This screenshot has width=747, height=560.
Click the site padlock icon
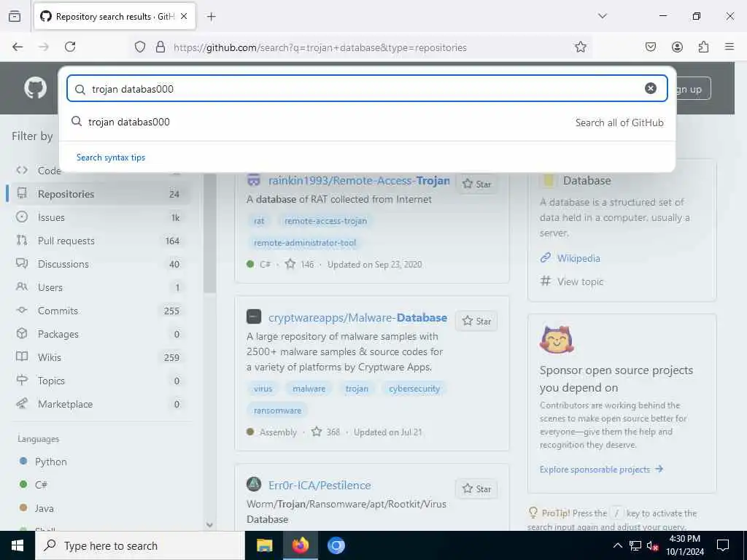pos(160,47)
